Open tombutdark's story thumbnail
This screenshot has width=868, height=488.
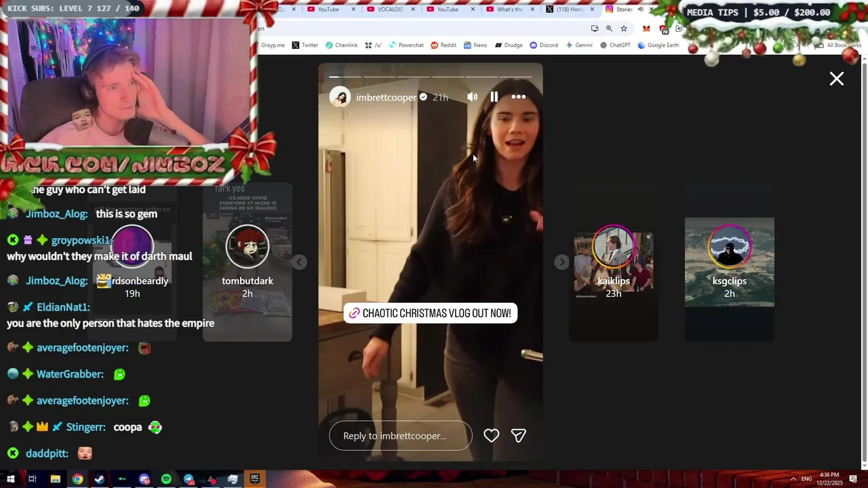click(x=248, y=262)
